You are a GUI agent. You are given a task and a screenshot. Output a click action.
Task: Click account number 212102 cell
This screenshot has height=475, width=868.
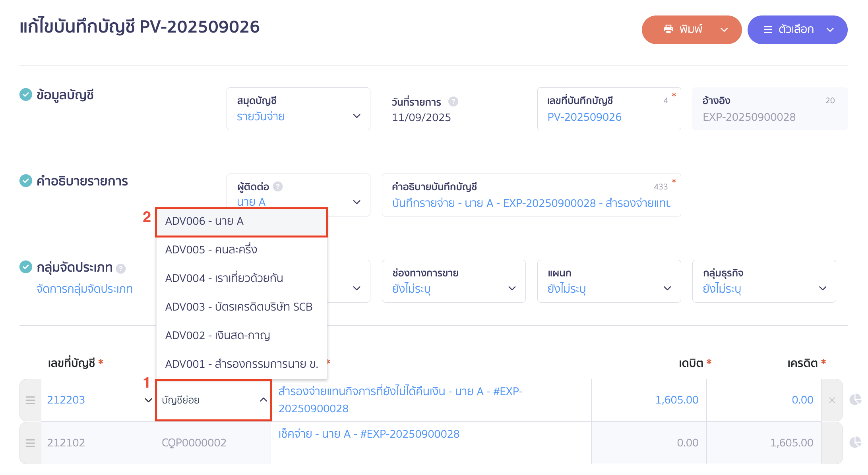click(98, 443)
